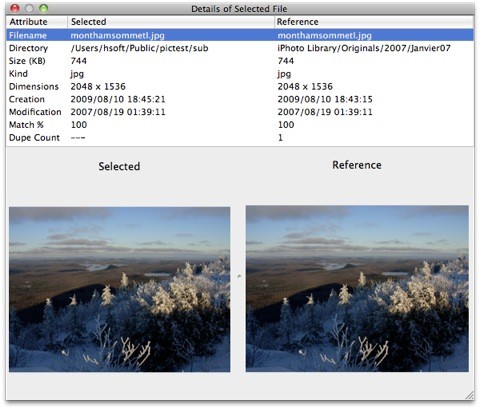
Task: Click the Match % attribute label
Action: [x=26, y=125]
